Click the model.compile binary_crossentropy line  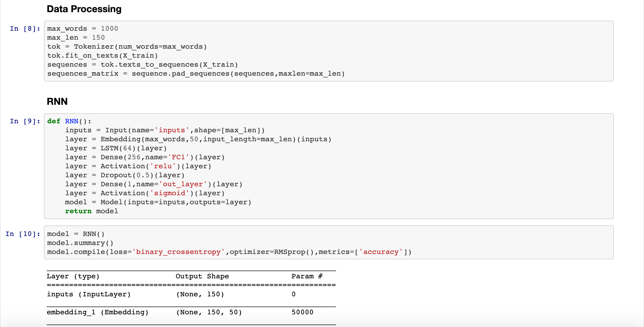(x=229, y=252)
